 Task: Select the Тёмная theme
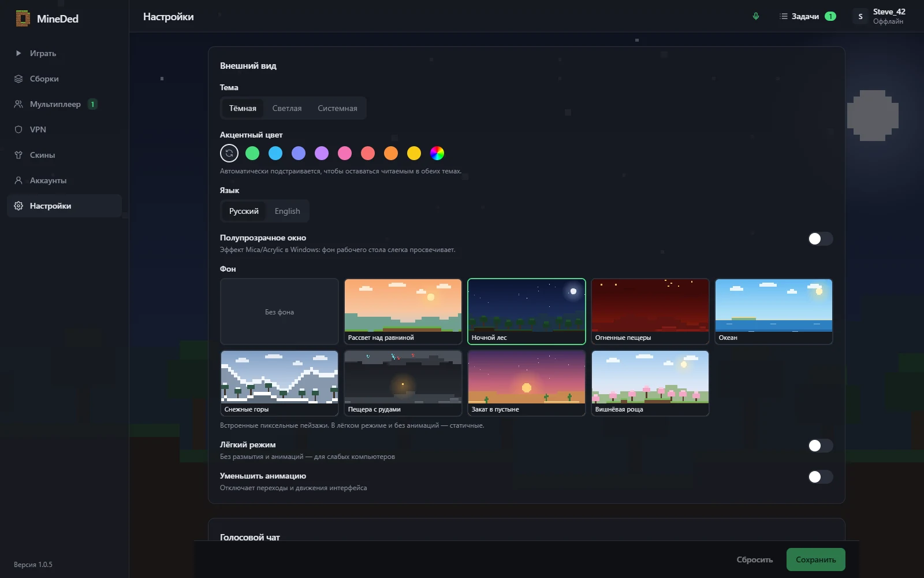click(x=243, y=108)
